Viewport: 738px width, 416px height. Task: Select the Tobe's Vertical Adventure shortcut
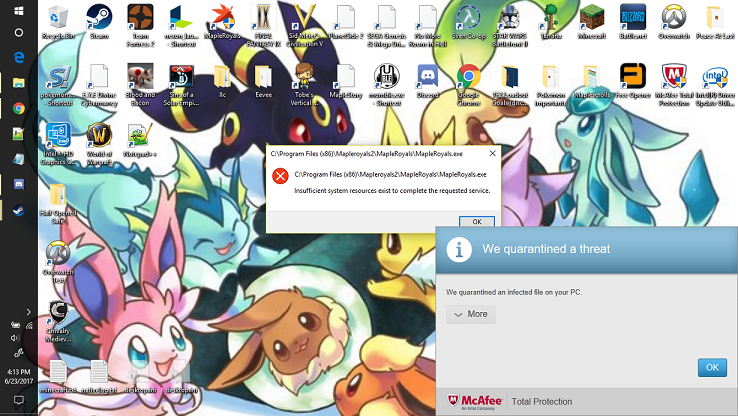pos(305,85)
